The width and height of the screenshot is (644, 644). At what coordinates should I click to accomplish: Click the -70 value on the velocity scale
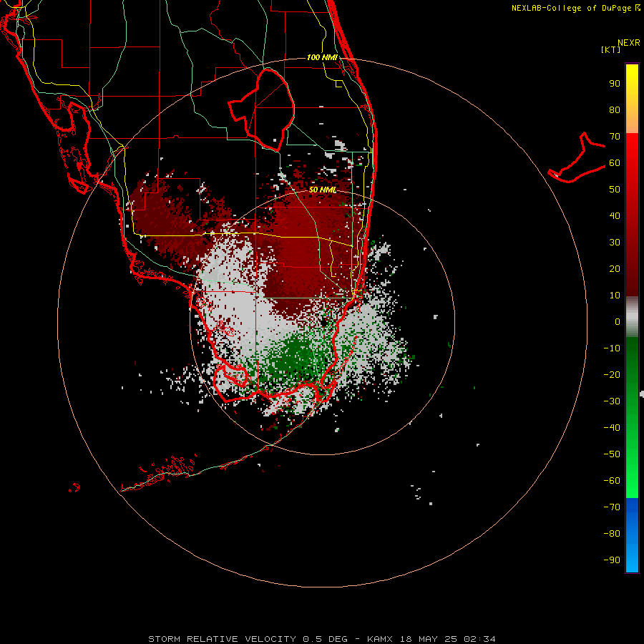[x=612, y=507]
